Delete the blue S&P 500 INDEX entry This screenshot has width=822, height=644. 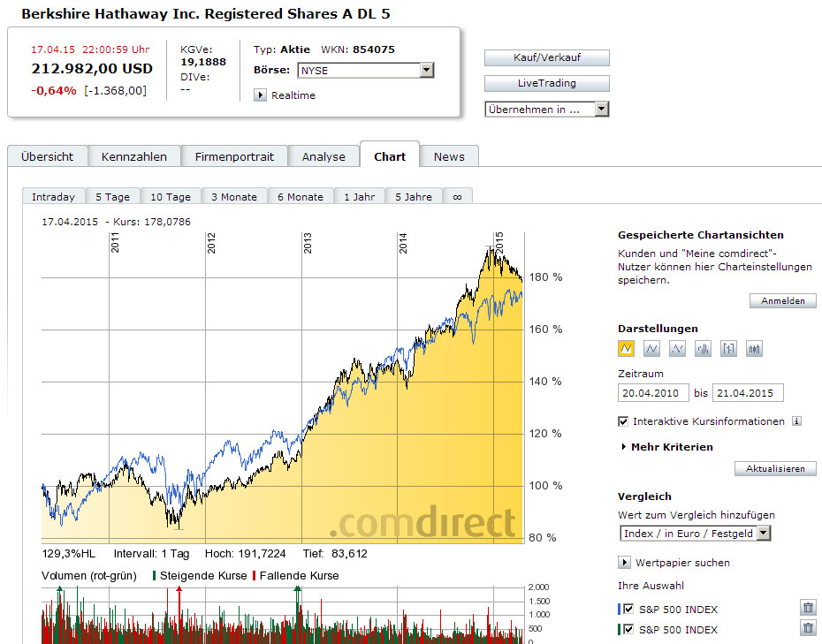[x=808, y=608]
